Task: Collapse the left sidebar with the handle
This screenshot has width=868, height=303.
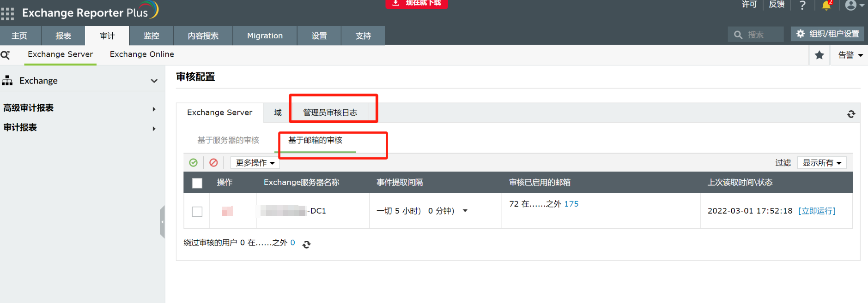Action: [x=162, y=222]
